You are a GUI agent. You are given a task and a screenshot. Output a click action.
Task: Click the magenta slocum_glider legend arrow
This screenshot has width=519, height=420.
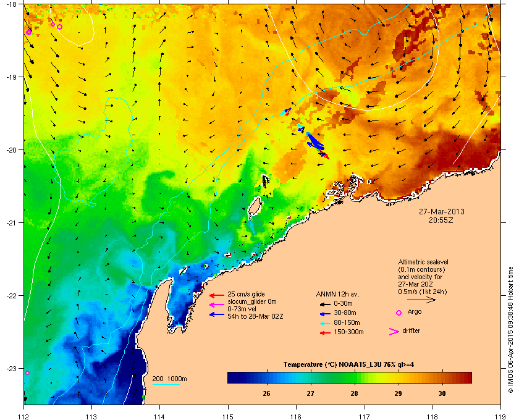pyautogui.click(x=217, y=305)
